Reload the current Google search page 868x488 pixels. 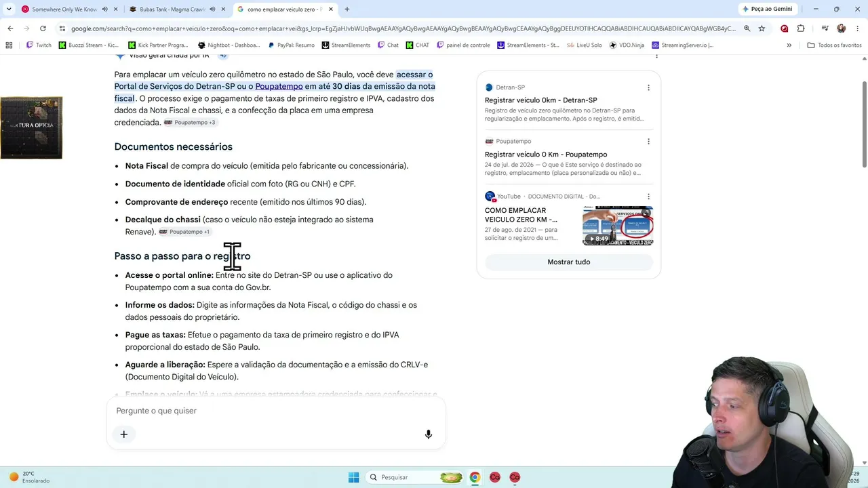43,28
